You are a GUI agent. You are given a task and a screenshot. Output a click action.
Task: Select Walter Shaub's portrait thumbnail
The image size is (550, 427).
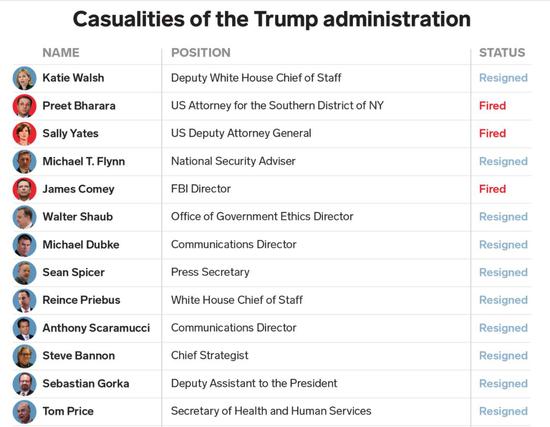24,217
